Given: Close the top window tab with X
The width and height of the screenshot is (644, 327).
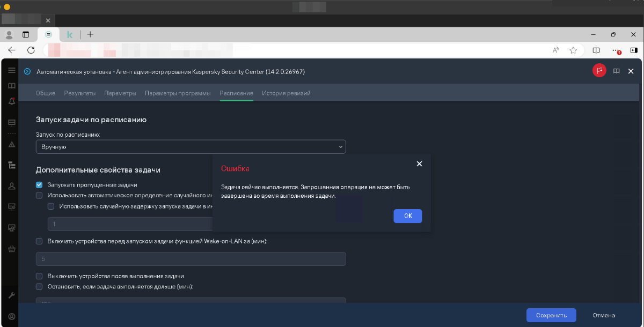Looking at the screenshot, I should pyautogui.click(x=48, y=20).
